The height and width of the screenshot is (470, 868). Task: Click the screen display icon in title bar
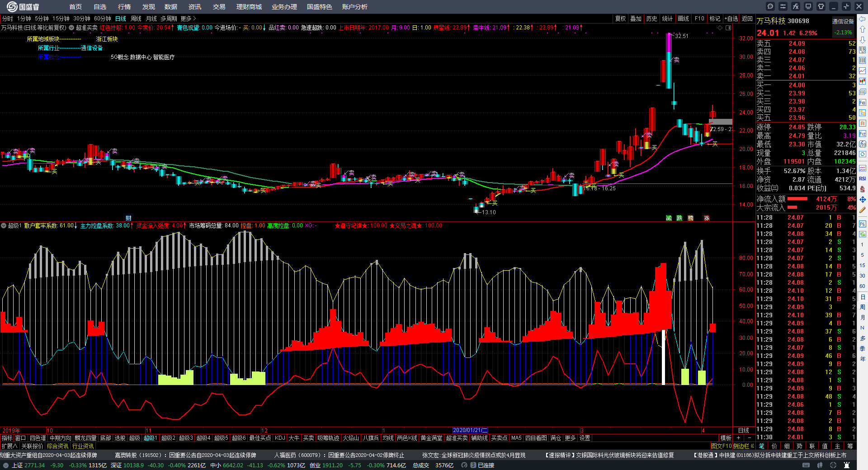(x=808, y=6)
